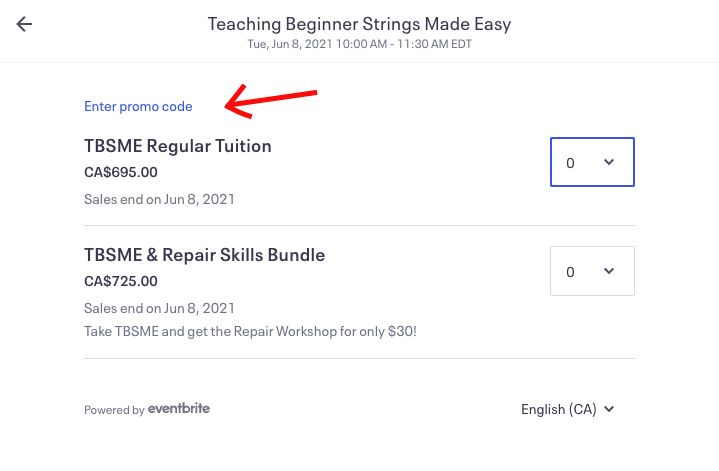This screenshot has height=471, width=719.
Task: Click the Teaching Beginner Strings Made Easy title
Action: point(360,24)
